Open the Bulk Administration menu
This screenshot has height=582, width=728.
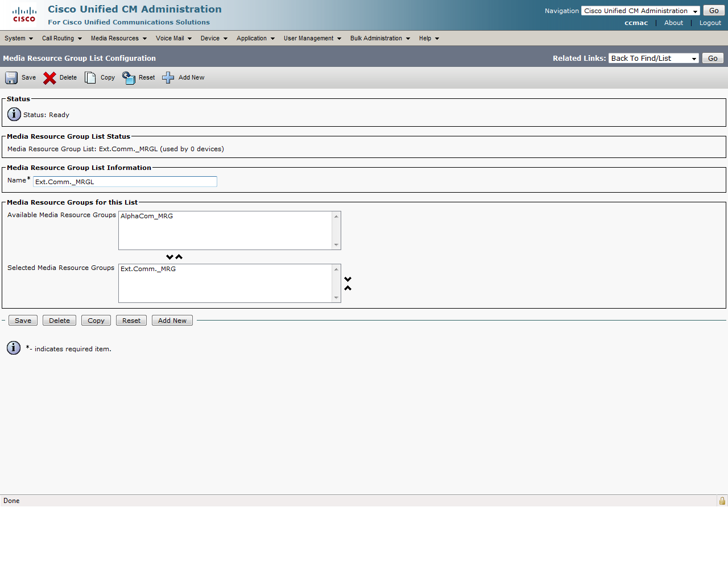380,38
